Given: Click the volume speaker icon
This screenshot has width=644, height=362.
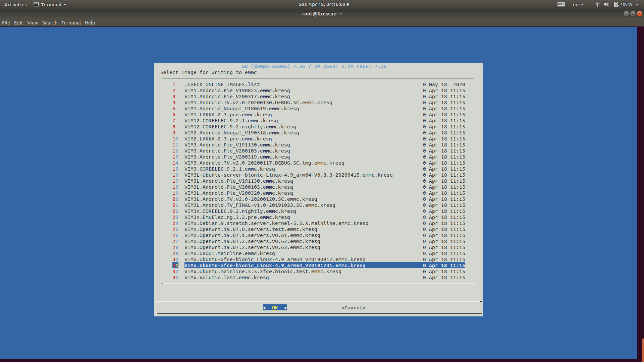Looking at the screenshot, I should [x=606, y=5].
